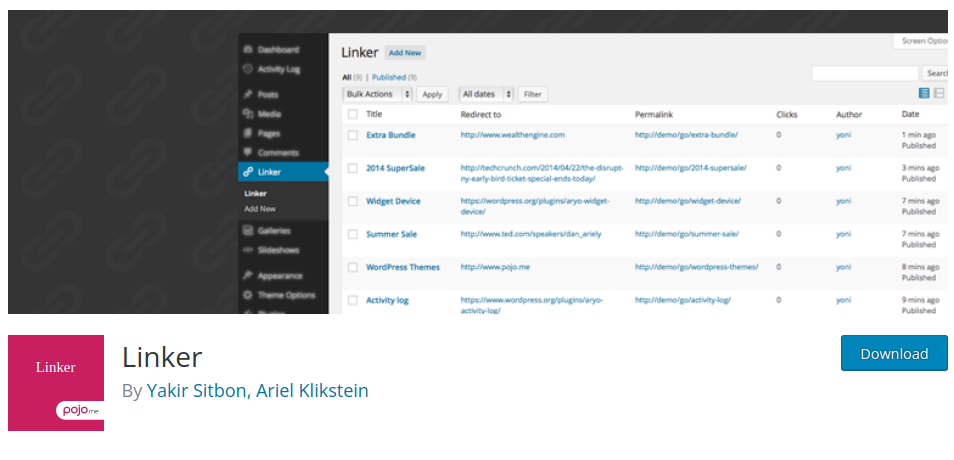Click the Pages icon in sidebar

[248, 133]
